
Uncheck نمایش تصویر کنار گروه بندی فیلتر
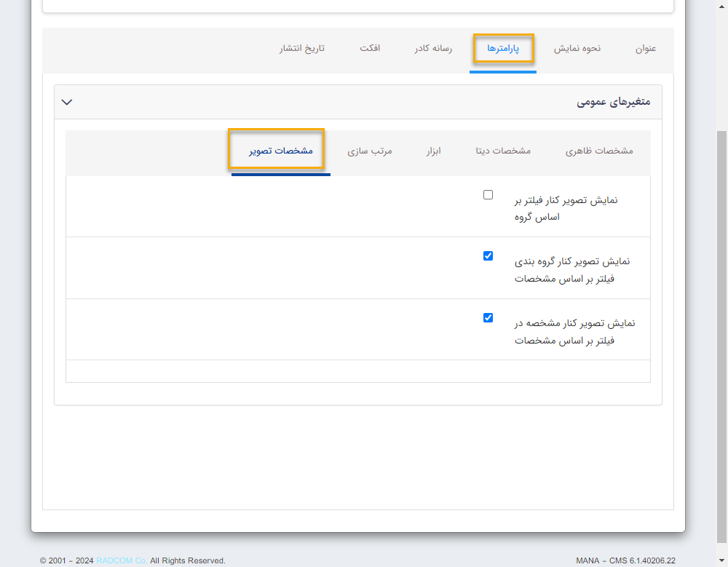click(488, 255)
